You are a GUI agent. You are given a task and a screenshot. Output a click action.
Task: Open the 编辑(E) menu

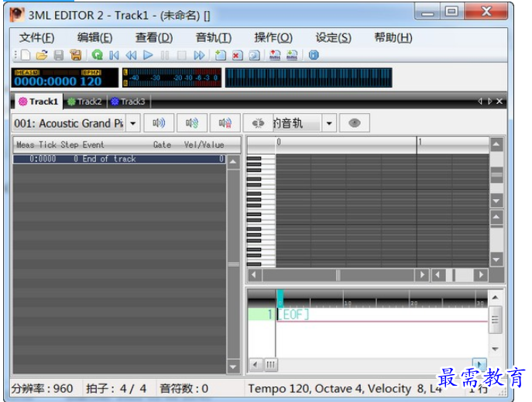94,38
